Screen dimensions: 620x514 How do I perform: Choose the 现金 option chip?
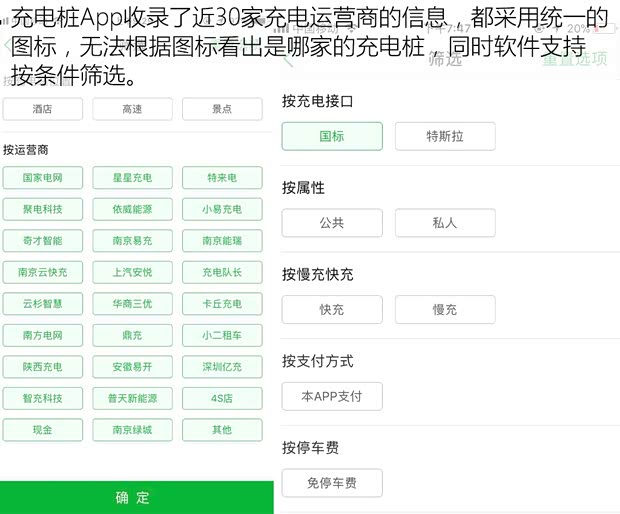tap(43, 430)
